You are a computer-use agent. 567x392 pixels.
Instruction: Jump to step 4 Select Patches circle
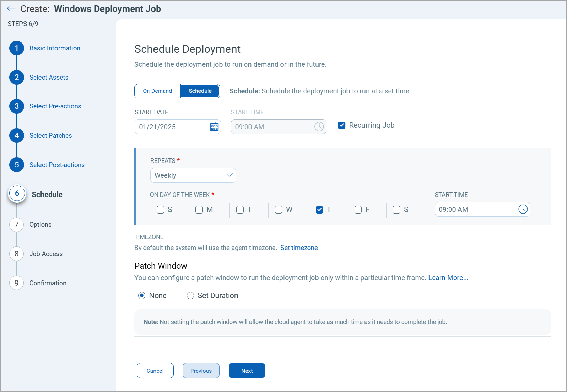[x=17, y=136]
